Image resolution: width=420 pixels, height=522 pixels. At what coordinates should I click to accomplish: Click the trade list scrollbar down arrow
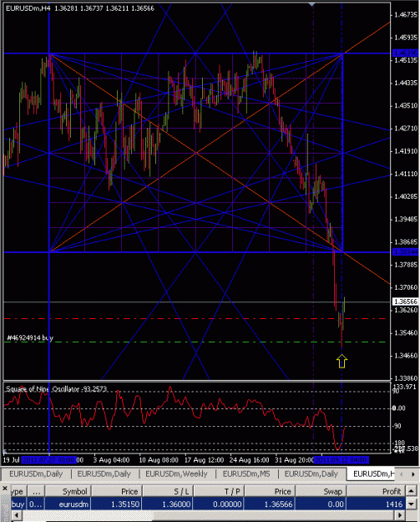click(412, 504)
